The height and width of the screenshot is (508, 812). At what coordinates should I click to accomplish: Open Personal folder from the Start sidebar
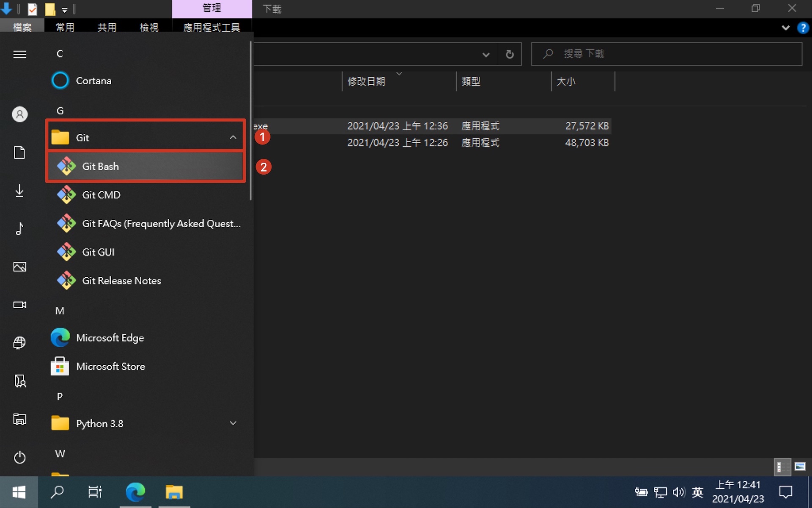click(x=19, y=381)
